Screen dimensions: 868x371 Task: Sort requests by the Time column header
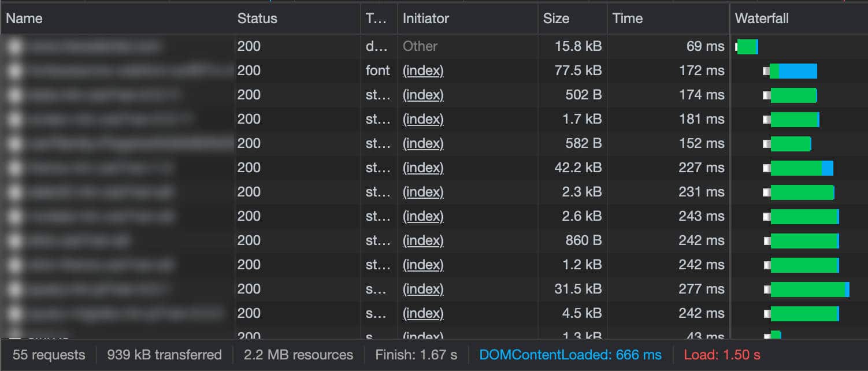(x=628, y=18)
